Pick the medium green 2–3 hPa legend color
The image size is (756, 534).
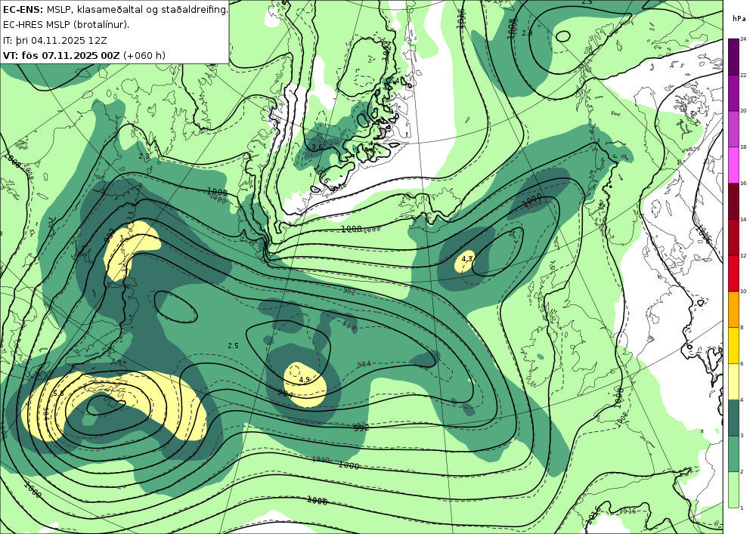tap(734, 454)
